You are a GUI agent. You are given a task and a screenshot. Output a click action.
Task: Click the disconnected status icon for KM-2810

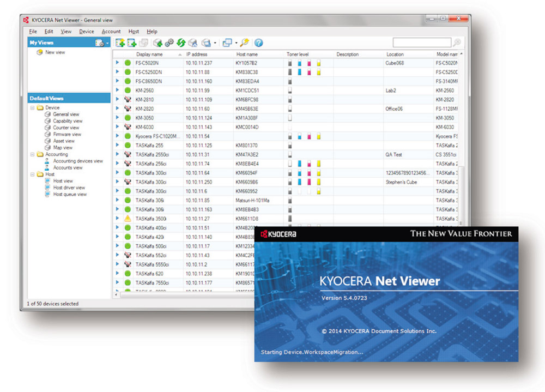coord(128,99)
